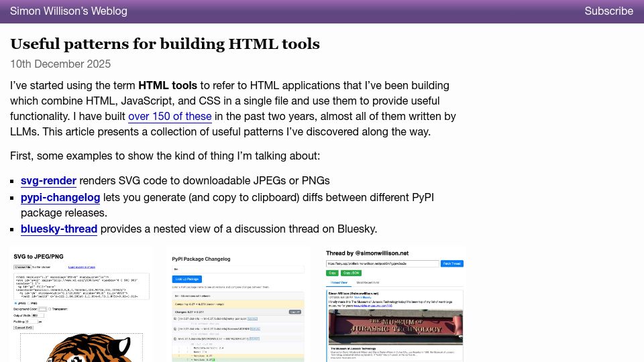Click the SVG to JPEG/PNG screenshot thumbnail
Screen dimensions: 644x362
coord(81,304)
